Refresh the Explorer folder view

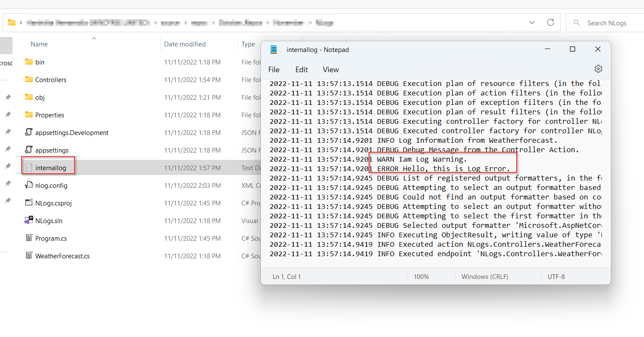tap(550, 23)
